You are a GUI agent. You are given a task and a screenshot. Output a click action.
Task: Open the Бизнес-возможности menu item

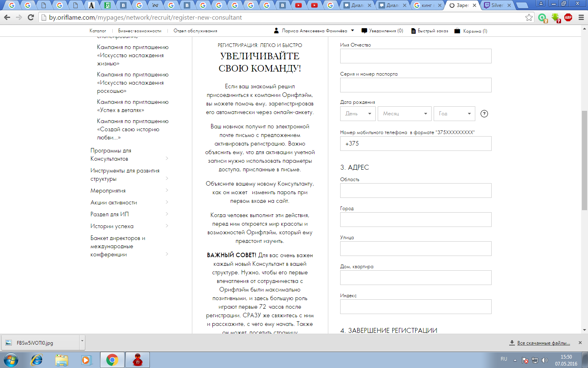(x=140, y=31)
